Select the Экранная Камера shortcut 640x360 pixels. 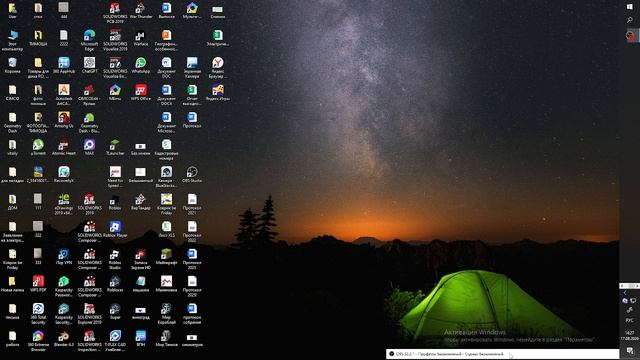coord(192,67)
